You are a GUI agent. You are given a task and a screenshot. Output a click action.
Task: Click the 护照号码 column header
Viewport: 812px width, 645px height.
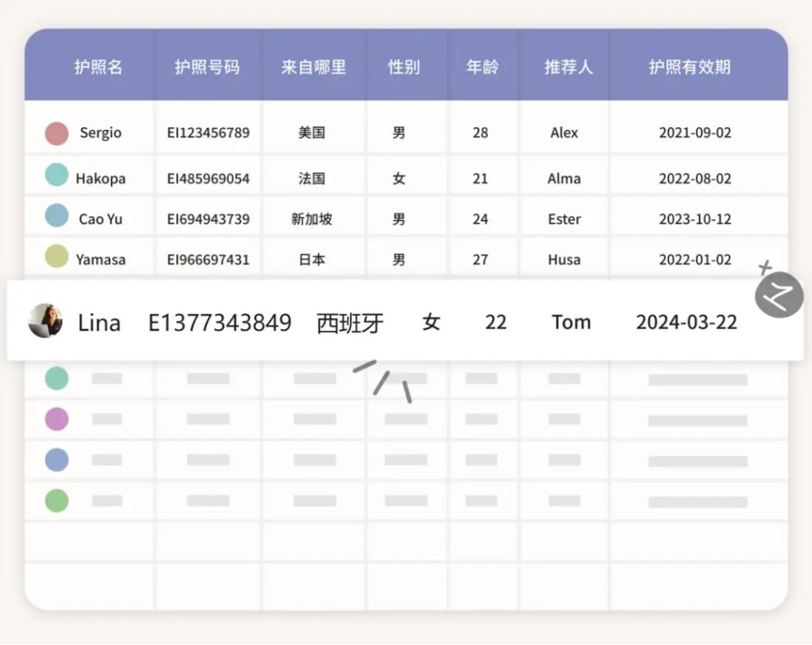[x=207, y=67]
